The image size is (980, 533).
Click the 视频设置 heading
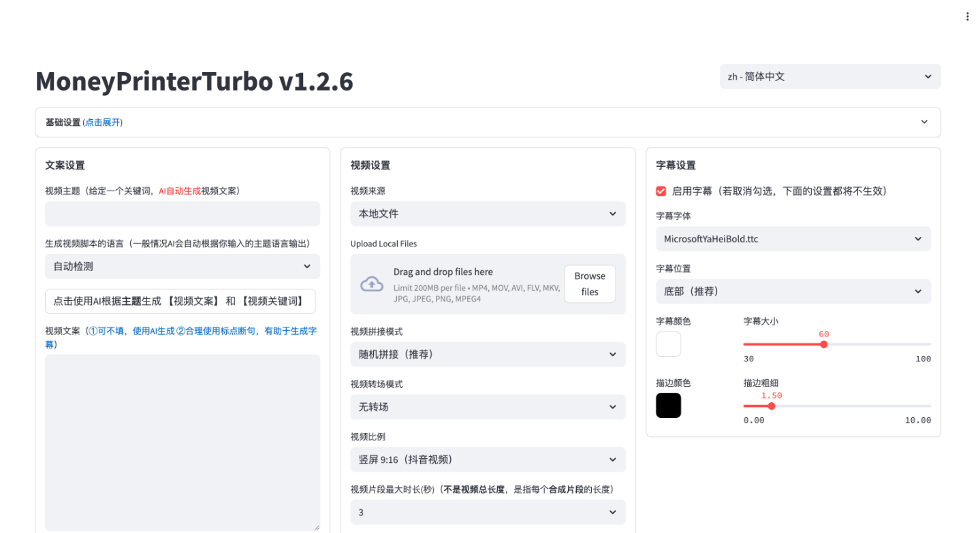pyautogui.click(x=370, y=165)
